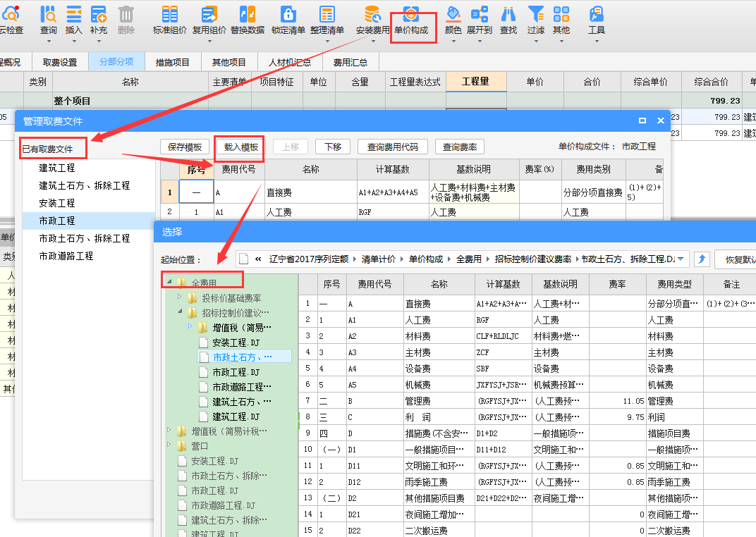
Task: Collapse the 全费用 tree folder
Action: coord(169,281)
